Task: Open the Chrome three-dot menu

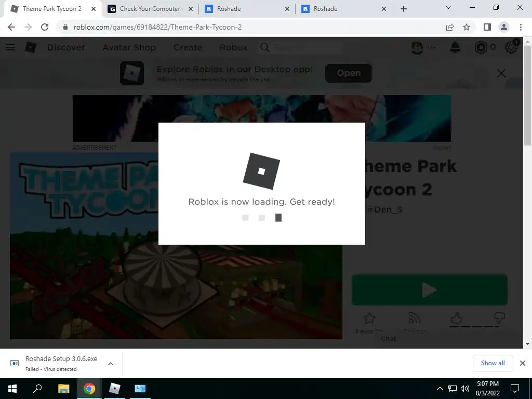Action: coord(521,27)
